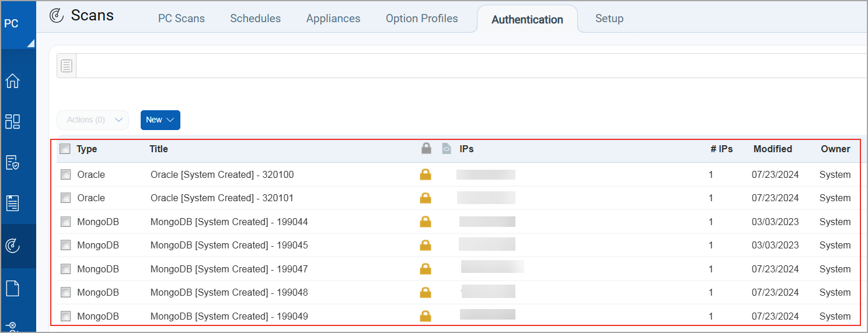
Task: Sort by the Title column header
Action: tap(159, 149)
